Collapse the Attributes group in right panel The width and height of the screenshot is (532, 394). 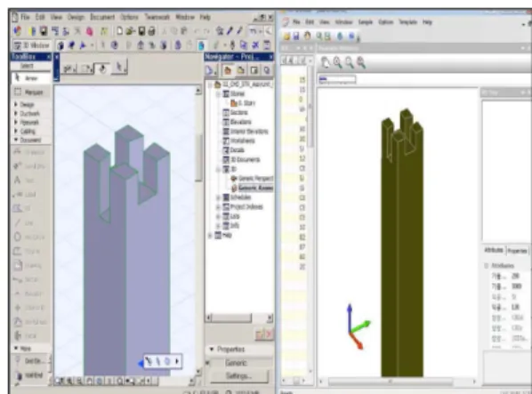click(487, 266)
